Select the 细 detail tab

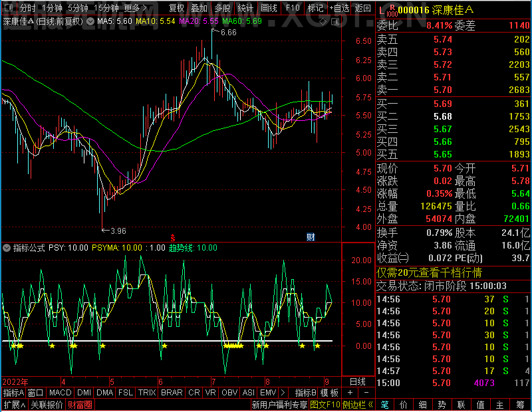pos(423,405)
